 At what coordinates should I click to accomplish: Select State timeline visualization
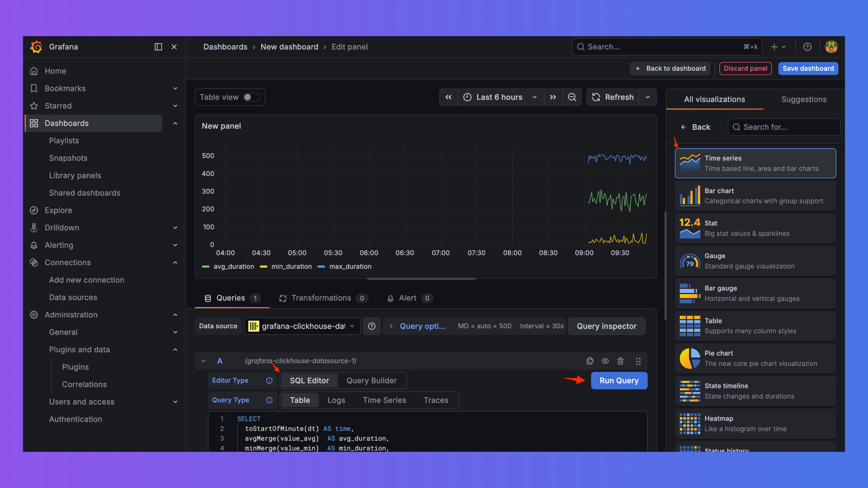[x=755, y=391]
